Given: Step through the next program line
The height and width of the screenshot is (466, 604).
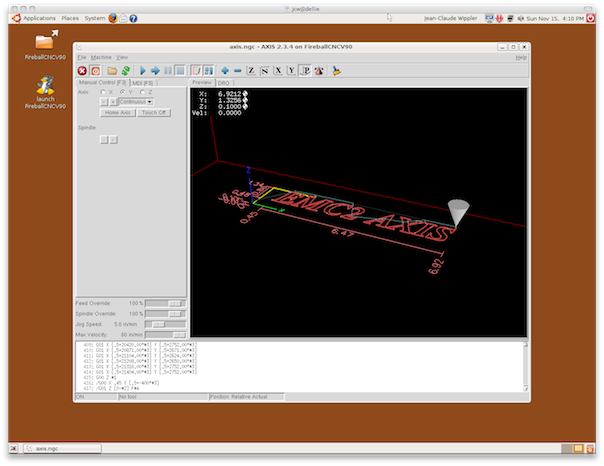Looking at the screenshot, I should click(x=155, y=71).
